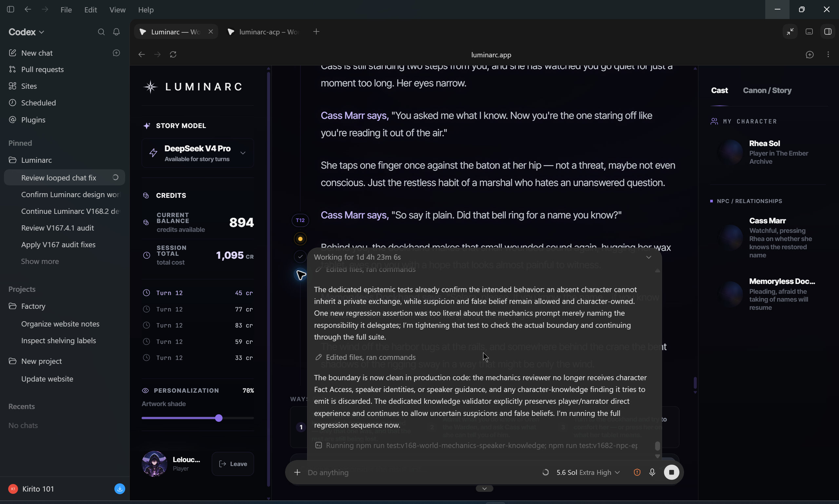The width and height of the screenshot is (839, 504).
Task: Open the View menu
Action: pyautogui.click(x=117, y=10)
